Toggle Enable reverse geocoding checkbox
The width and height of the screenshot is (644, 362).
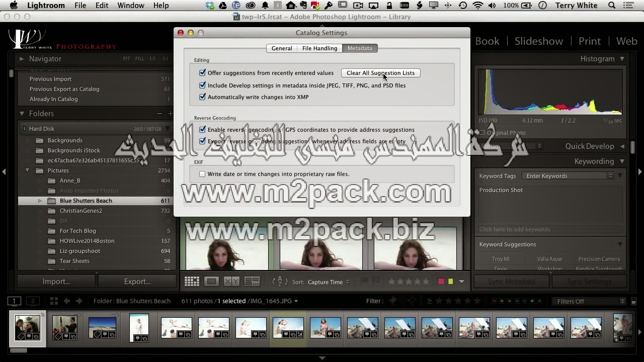click(x=202, y=130)
